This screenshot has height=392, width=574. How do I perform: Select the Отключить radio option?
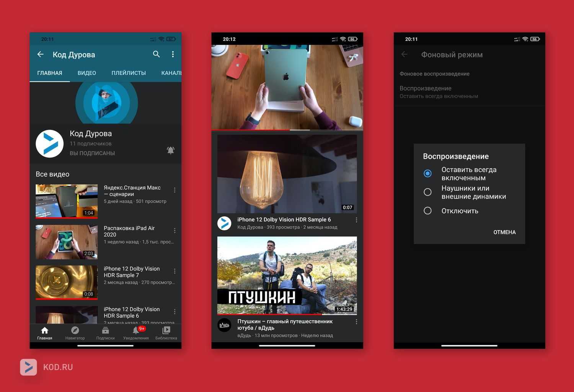pos(427,211)
